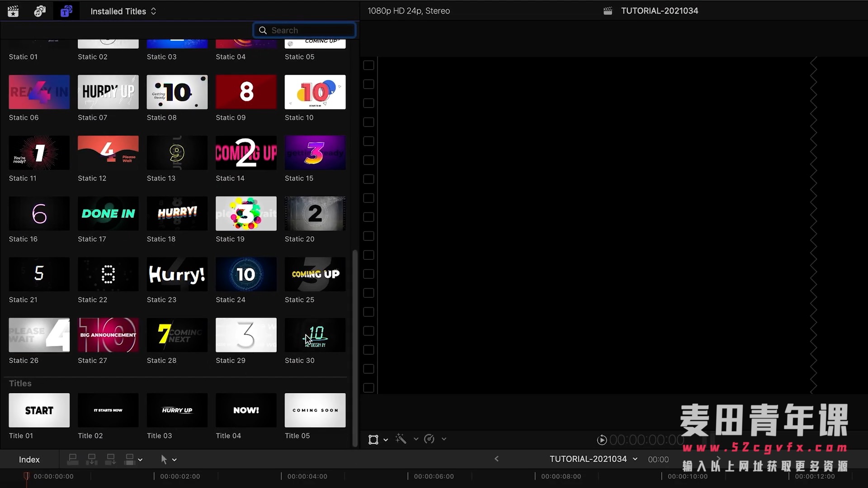Choose Static 27 Big Announcement thumbnail
This screenshot has height=488, width=868.
pyautogui.click(x=108, y=335)
